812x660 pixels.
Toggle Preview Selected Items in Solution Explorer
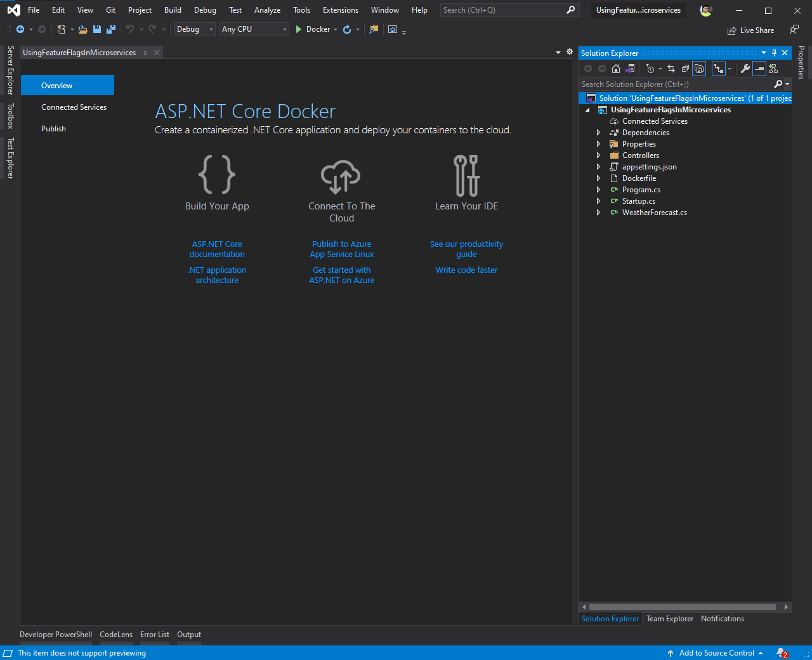(x=759, y=69)
